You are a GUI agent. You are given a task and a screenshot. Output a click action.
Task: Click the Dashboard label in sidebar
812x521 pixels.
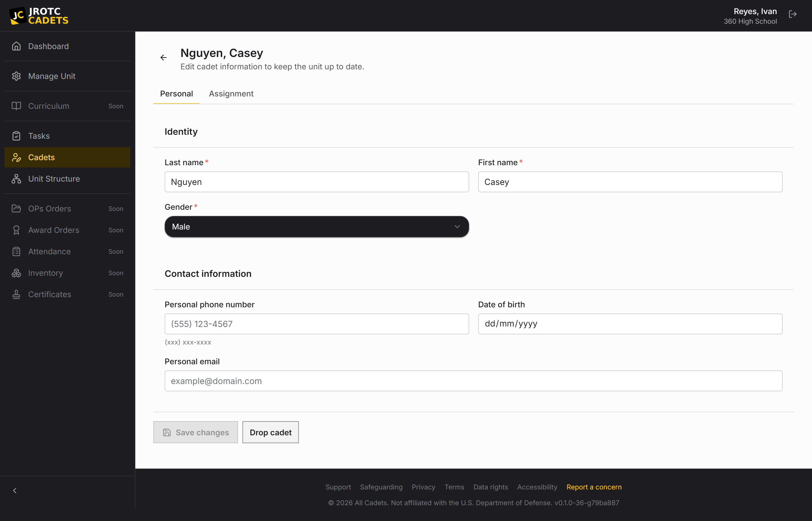pyautogui.click(x=48, y=46)
